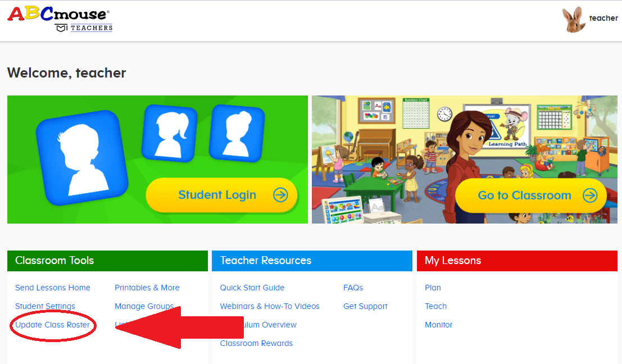Open the Quick Start Guide

(x=252, y=288)
